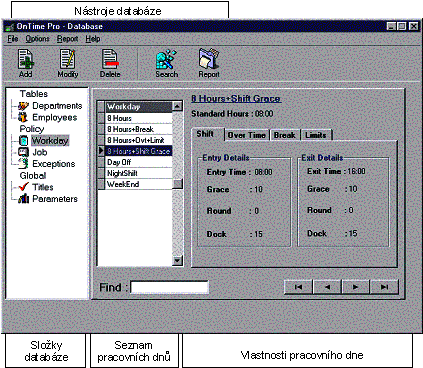Go to next record button

[x=355, y=287]
